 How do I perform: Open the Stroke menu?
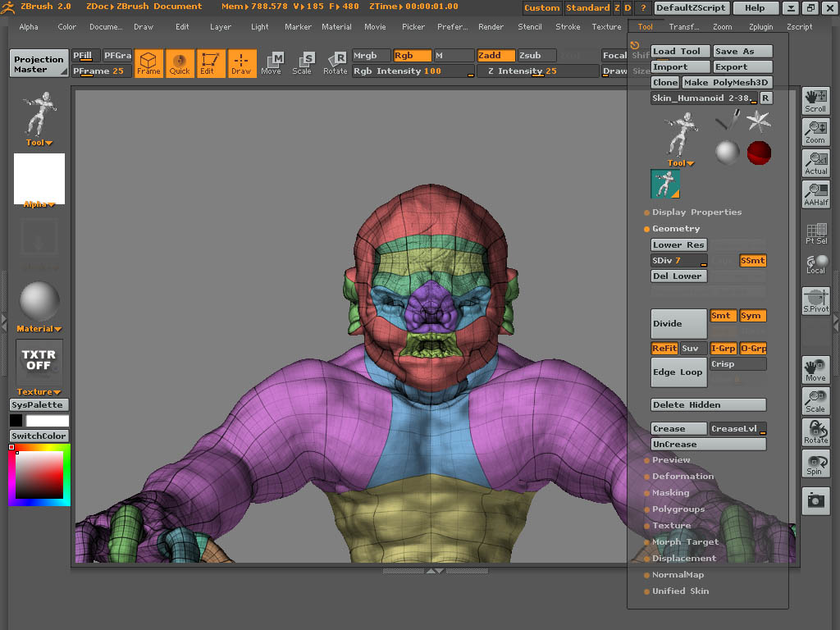click(x=568, y=27)
